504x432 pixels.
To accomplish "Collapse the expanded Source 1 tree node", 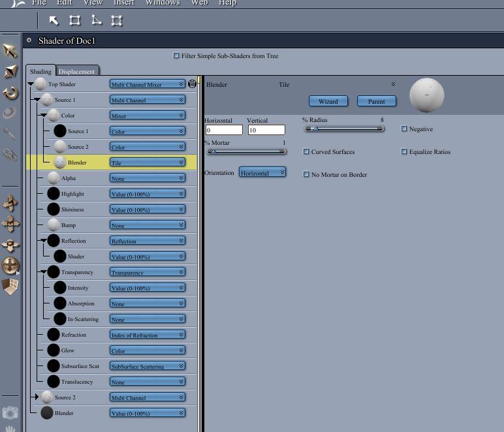I will (x=37, y=100).
